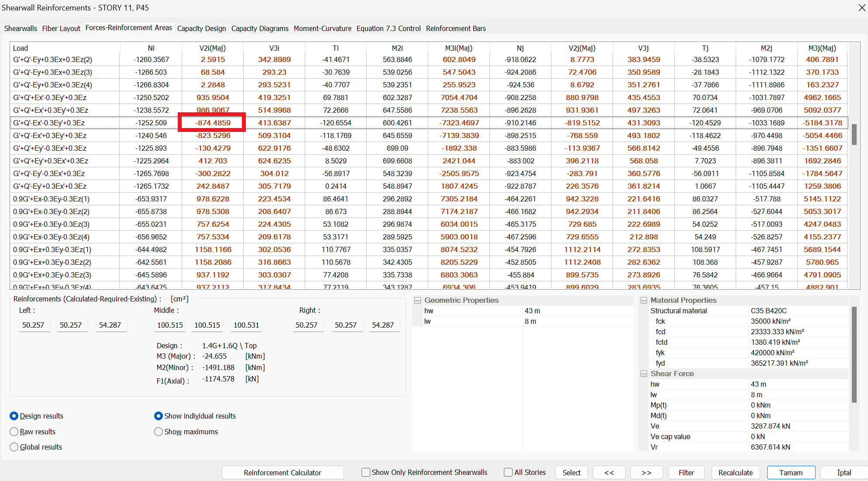
Task: Go to next shearwall with >> button
Action: coord(646,473)
